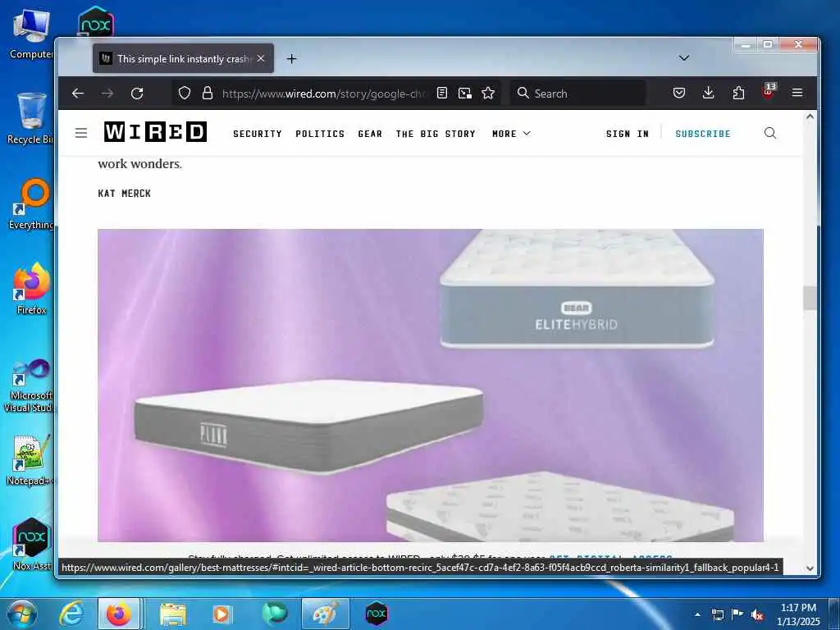The image size is (840, 630).
Task: Reload the page with the refresh icon
Action: pyautogui.click(x=137, y=94)
